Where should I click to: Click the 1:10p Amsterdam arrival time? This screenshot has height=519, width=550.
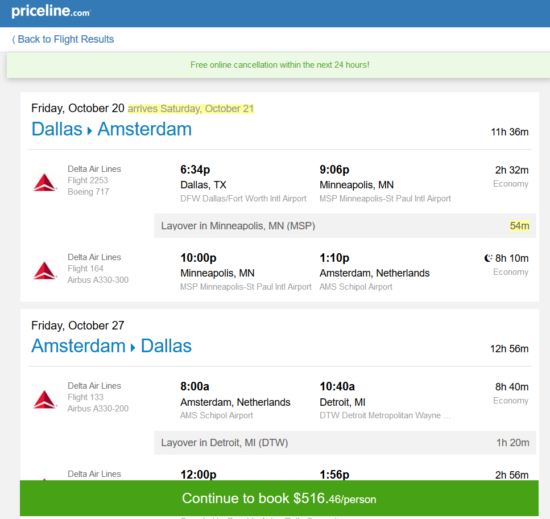[334, 258]
